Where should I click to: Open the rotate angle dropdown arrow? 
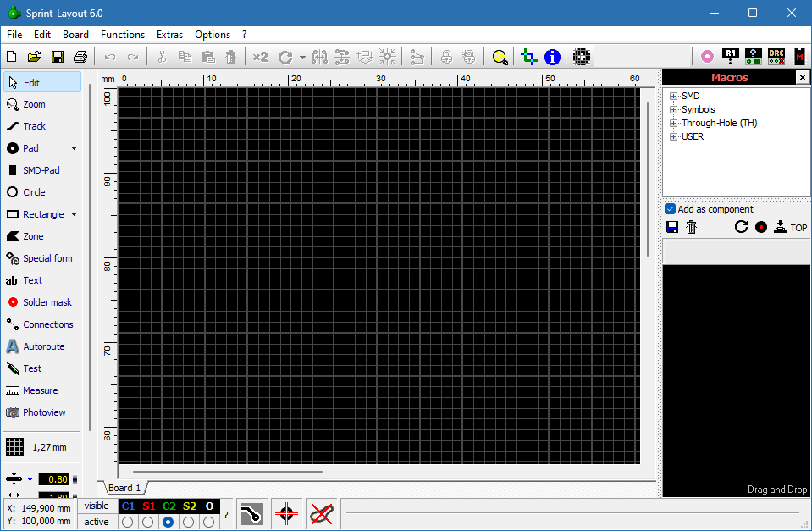tap(302, 58)
